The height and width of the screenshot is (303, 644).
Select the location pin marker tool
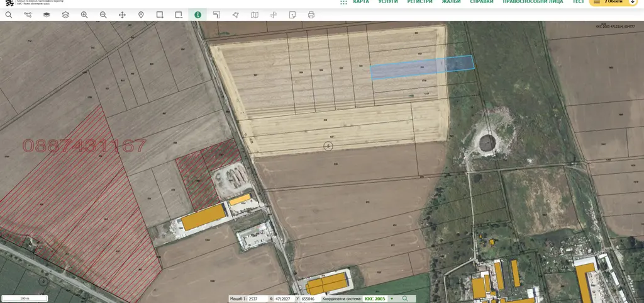(141, 14)
